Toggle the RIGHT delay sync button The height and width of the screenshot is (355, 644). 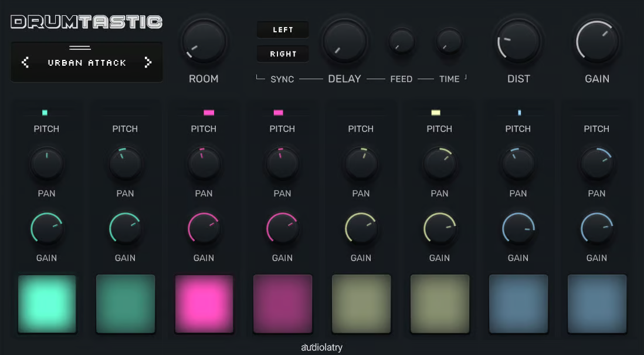click(283, 54)
